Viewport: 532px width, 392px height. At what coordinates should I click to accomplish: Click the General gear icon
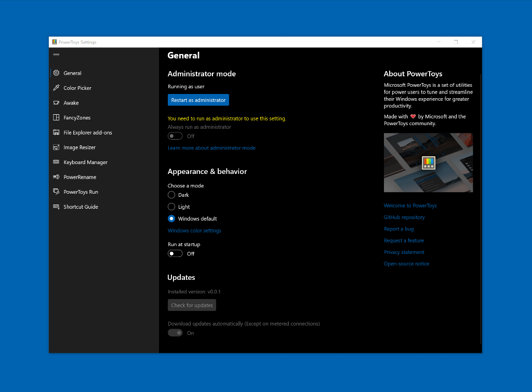click(56, 73)
